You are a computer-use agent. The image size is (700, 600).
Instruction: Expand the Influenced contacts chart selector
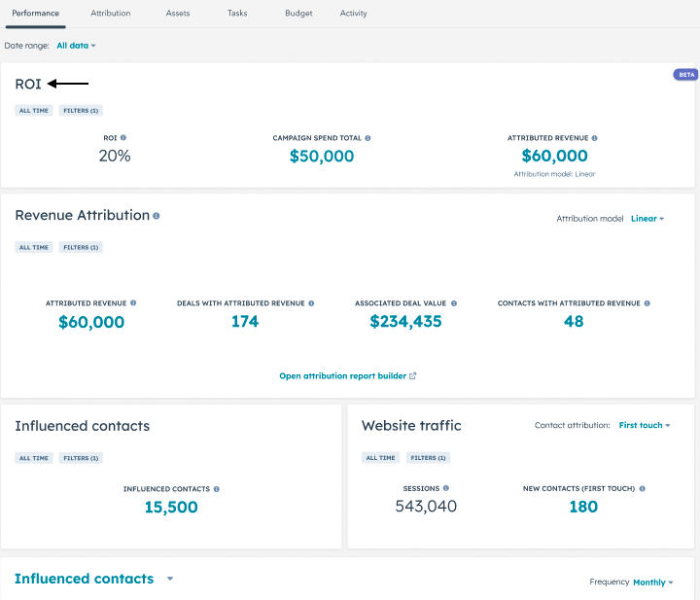click(170, 579)
